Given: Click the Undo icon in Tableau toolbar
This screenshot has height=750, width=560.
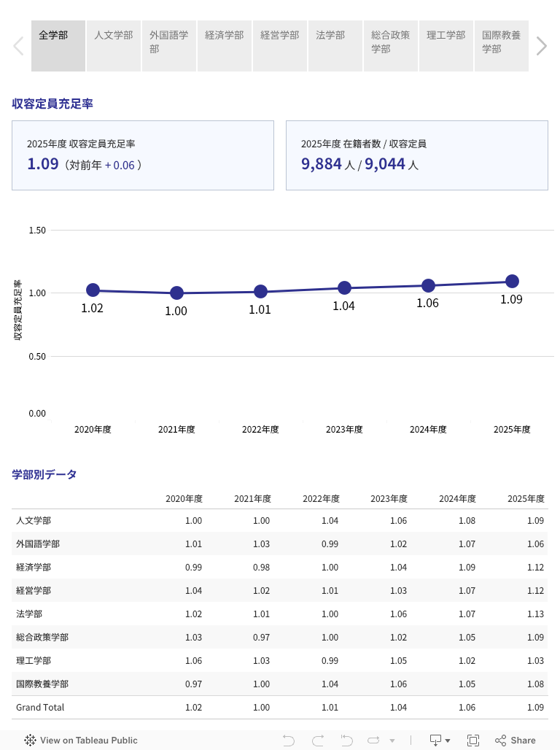Looking at the screenshot, I should pyautogui.click(x=289, y=741).
